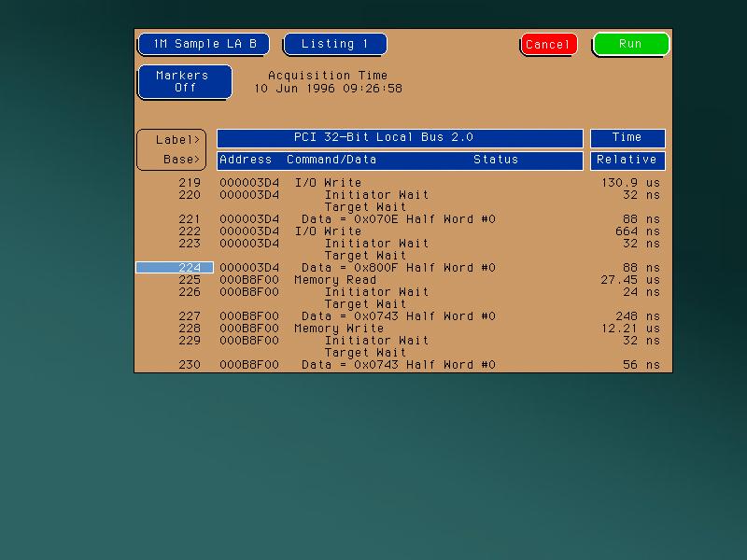The height and width of the screenshot is (560, 747).
Task: Click Initiator Wait on row 226
Action: point(377,292)
